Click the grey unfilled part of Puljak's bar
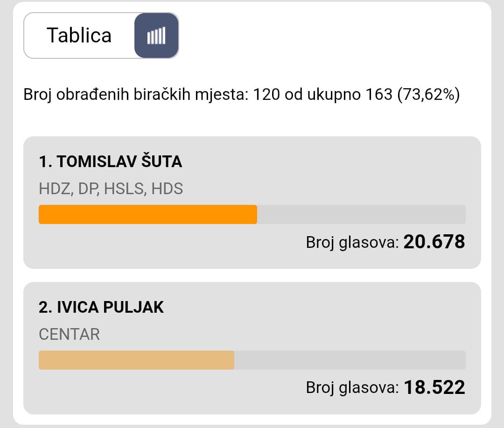 [350, 360]
